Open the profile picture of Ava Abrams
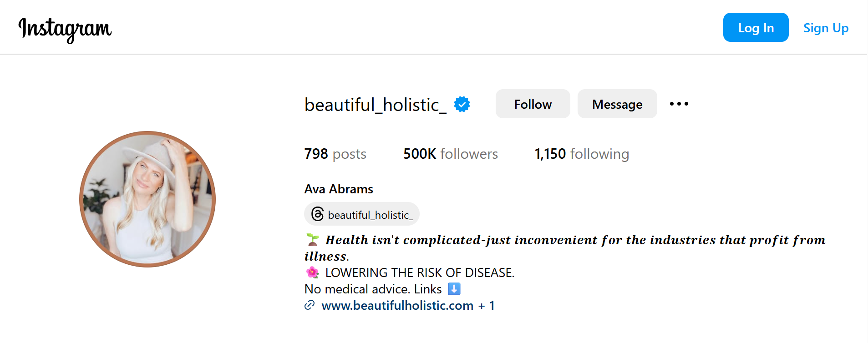This screenshot has width=868, height=343. pyautogui.click(x=147, y=199)
